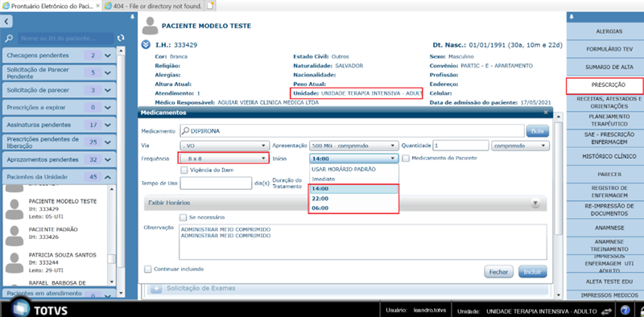Open HISTÓRICO CLÍNICO
The width and height of the screenshot is (644, 317).
[609, 156]
